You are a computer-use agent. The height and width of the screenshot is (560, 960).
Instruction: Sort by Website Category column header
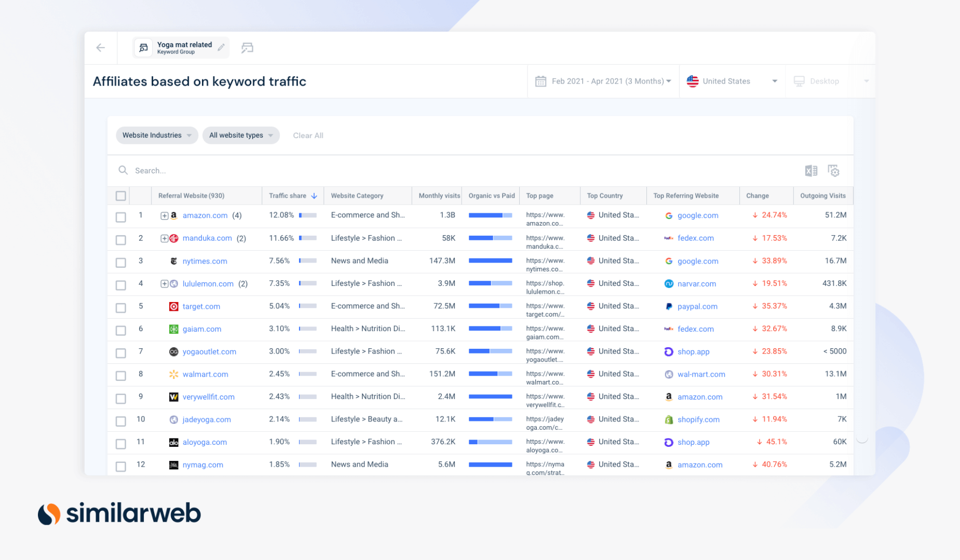357,196
